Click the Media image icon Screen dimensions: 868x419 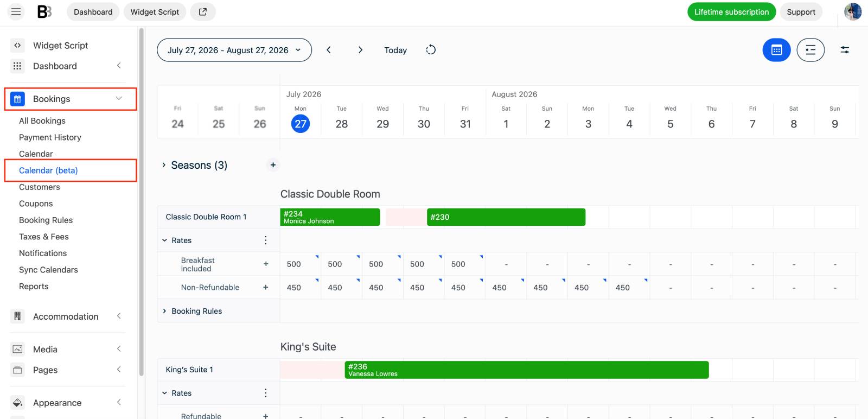[x=17, y=349]
